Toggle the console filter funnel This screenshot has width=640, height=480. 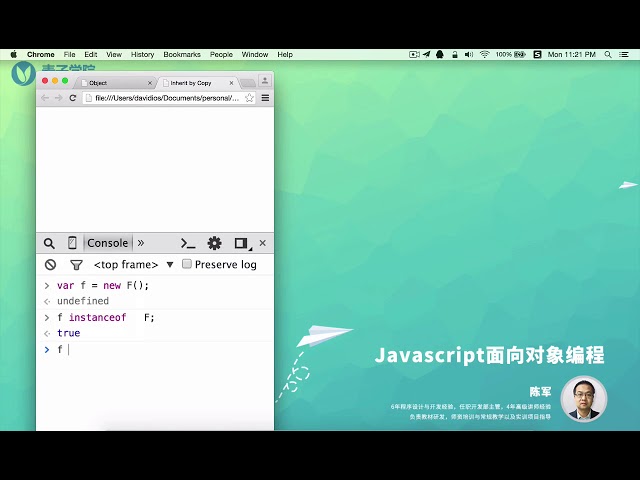(x=76, y=265)
